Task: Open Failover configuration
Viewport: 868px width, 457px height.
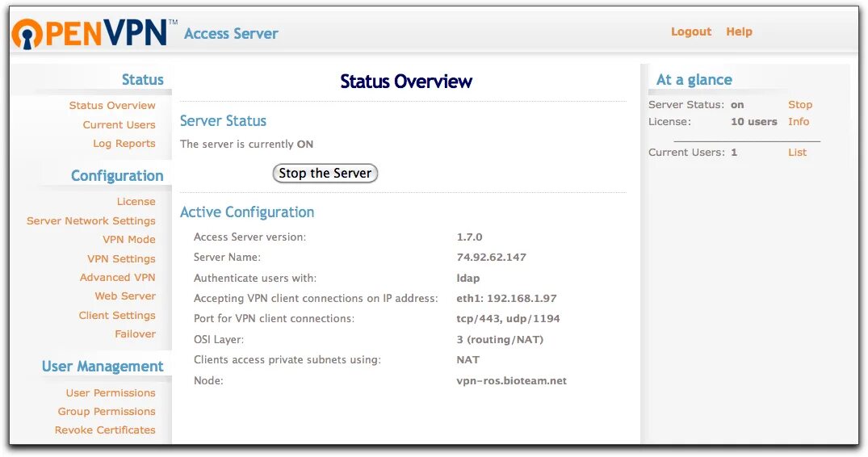Action: (135, 333)
